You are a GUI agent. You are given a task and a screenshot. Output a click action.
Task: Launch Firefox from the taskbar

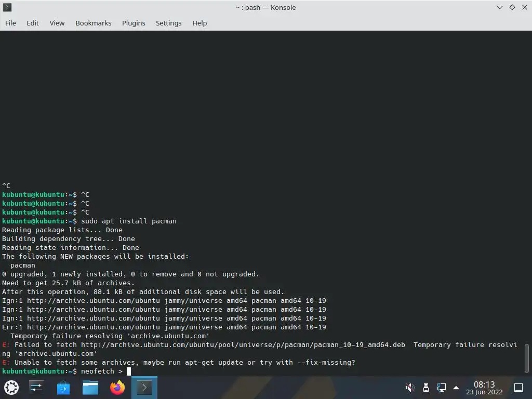(117, 388)
